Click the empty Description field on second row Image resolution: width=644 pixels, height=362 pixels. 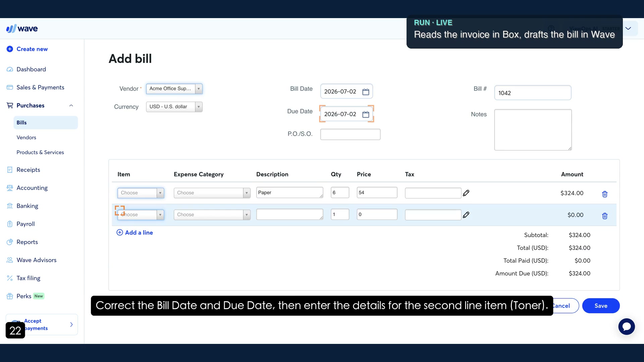tap(289, 215)
